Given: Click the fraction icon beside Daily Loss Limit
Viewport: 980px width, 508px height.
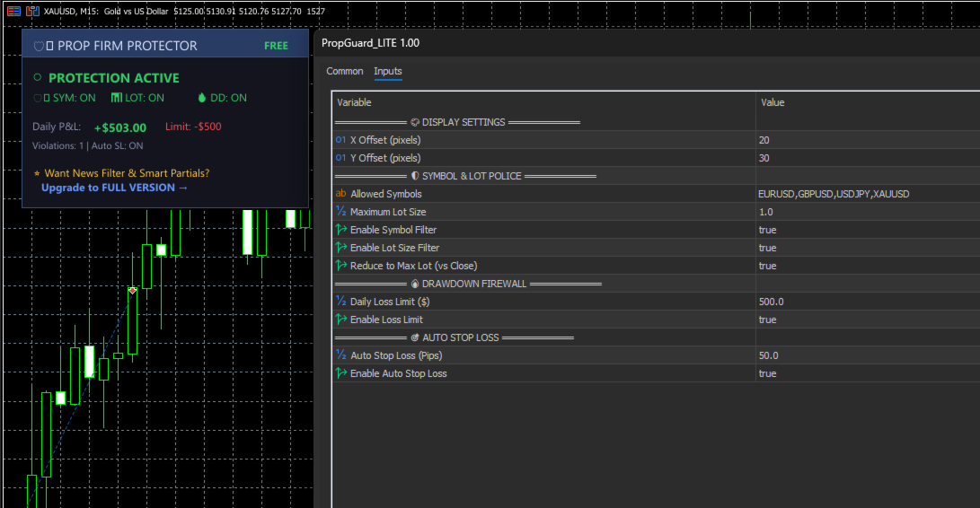Looking at the screenshot, I should (340, 302).
